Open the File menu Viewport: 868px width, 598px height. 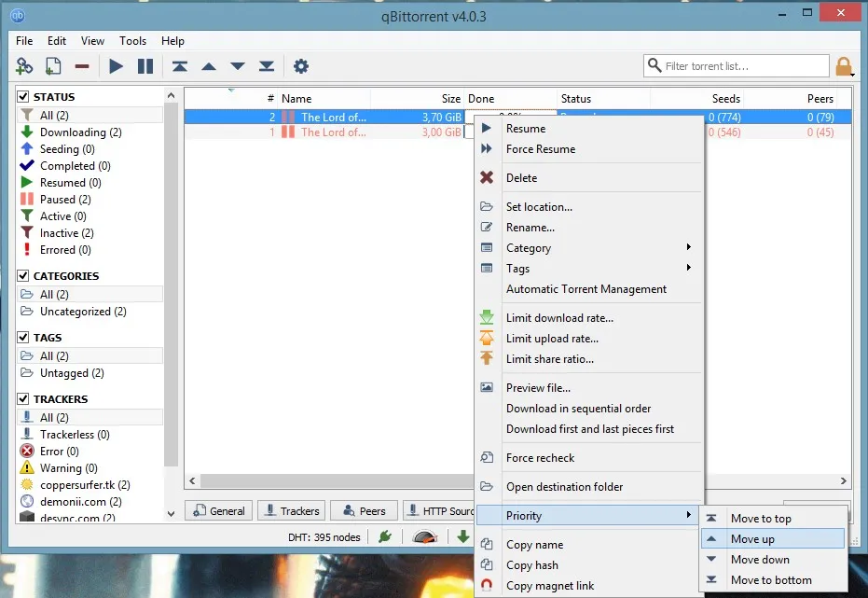tap(24, 41)
